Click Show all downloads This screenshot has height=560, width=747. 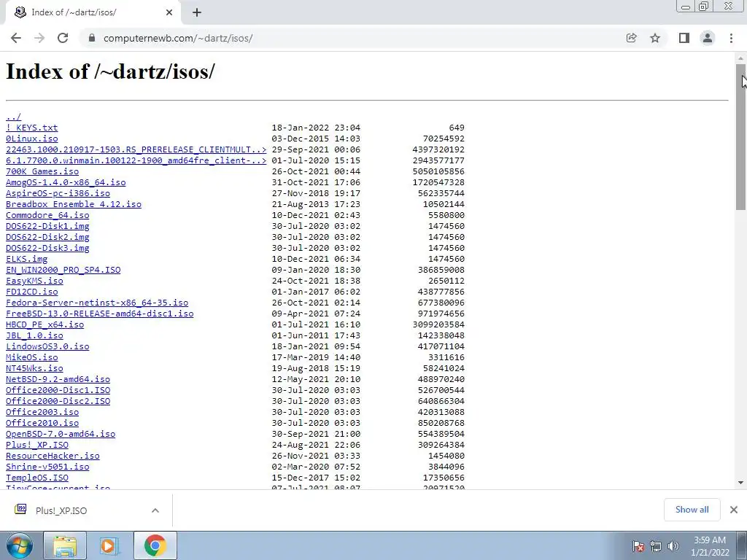coord(692,510)
